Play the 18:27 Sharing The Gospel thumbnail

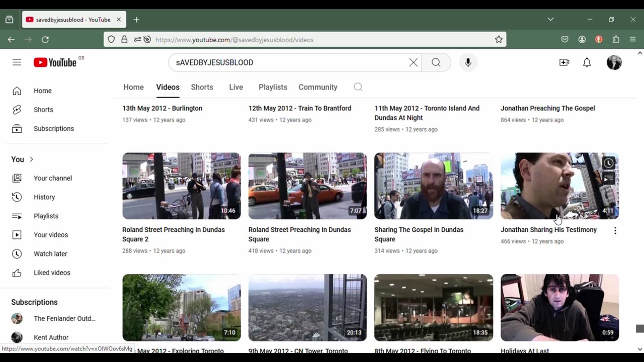[434, 186]
